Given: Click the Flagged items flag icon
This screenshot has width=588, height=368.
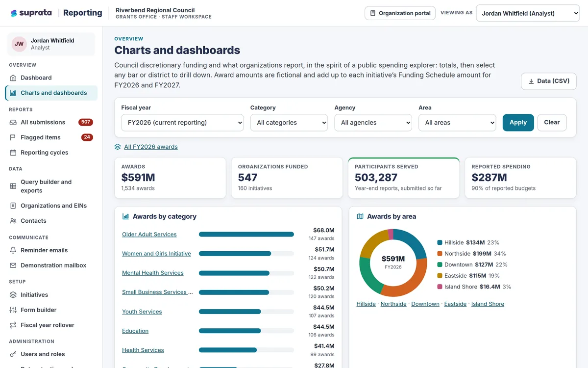Looking at the screenshot, I should 13,137.
